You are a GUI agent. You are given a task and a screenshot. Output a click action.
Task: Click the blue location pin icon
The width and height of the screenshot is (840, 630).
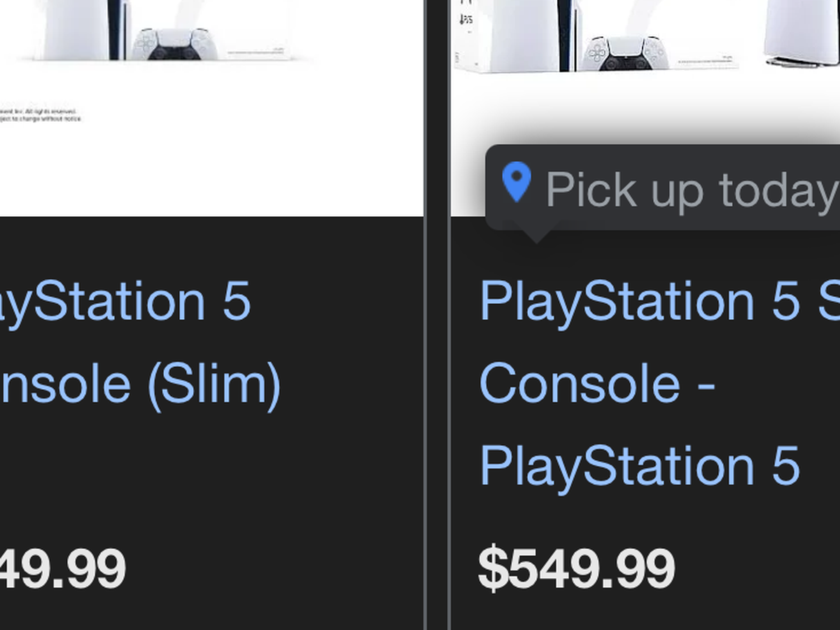click(517, 182)
